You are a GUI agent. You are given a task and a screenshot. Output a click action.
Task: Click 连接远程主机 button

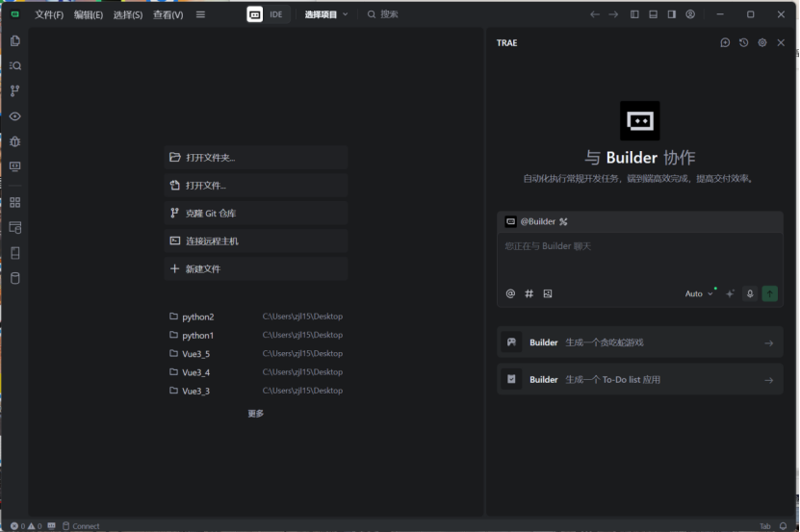[x=256, y=241]
